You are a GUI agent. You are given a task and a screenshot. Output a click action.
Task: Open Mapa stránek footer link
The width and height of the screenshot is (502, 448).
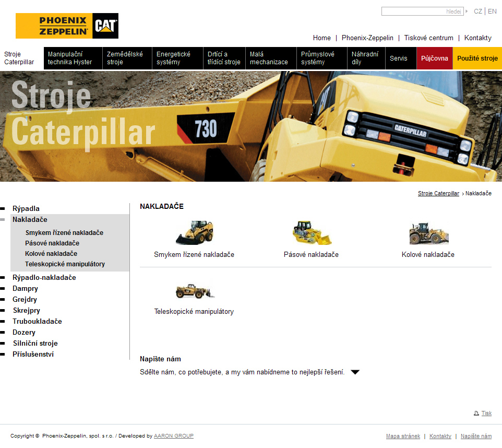coord(403,436)
